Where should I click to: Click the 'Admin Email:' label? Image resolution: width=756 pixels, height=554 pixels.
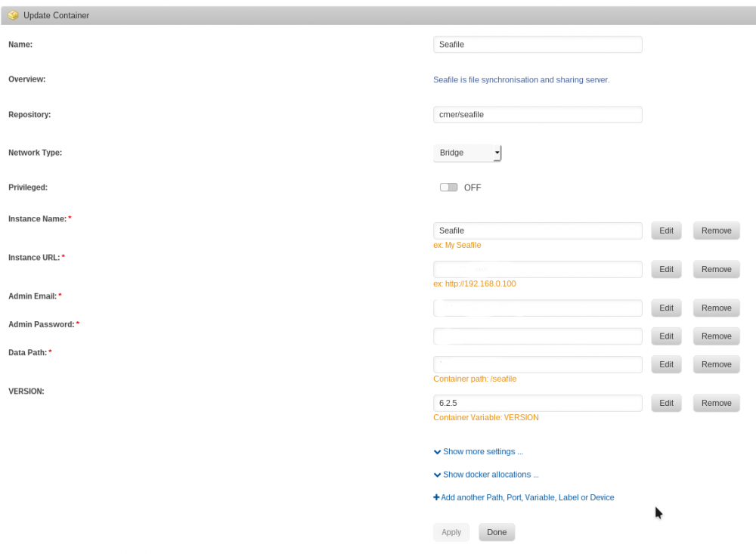pos(33,296)
